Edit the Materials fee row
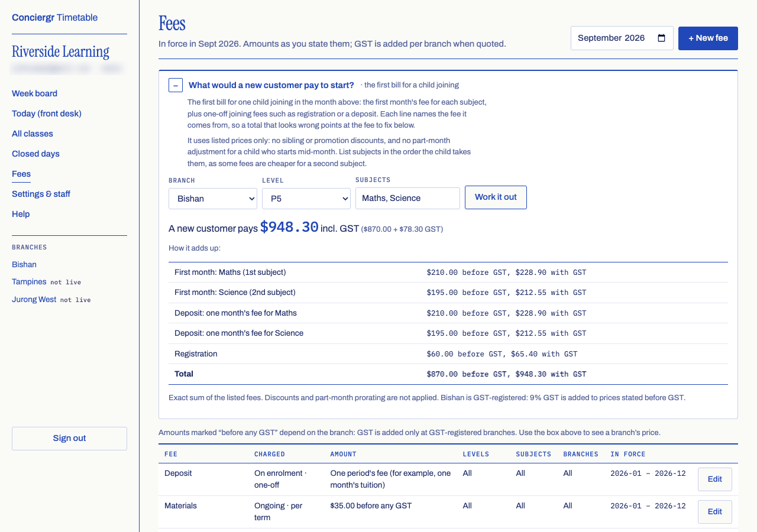Screen dimensions: 757x532 point(714,512)
